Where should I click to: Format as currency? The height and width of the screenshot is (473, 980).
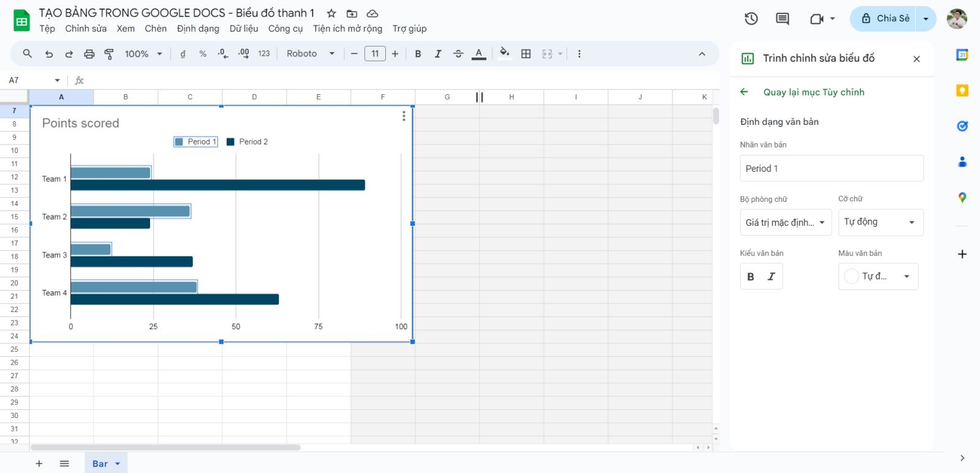point(183,54)
